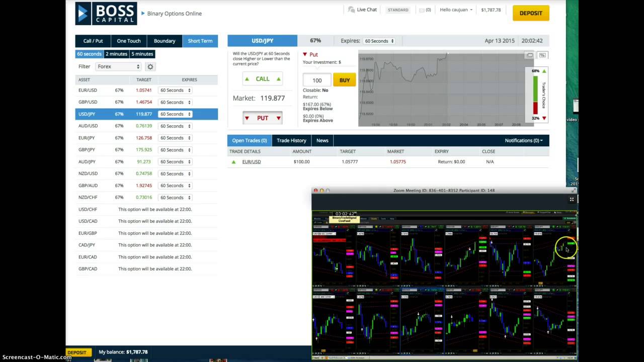
Task: Click the STANDARD account badge
Action: pos(398,10)
